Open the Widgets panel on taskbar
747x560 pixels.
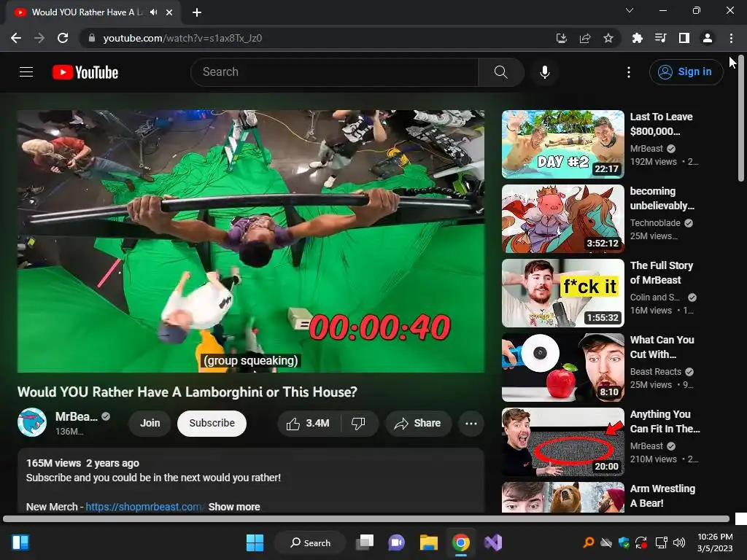(x=20, y=542)
